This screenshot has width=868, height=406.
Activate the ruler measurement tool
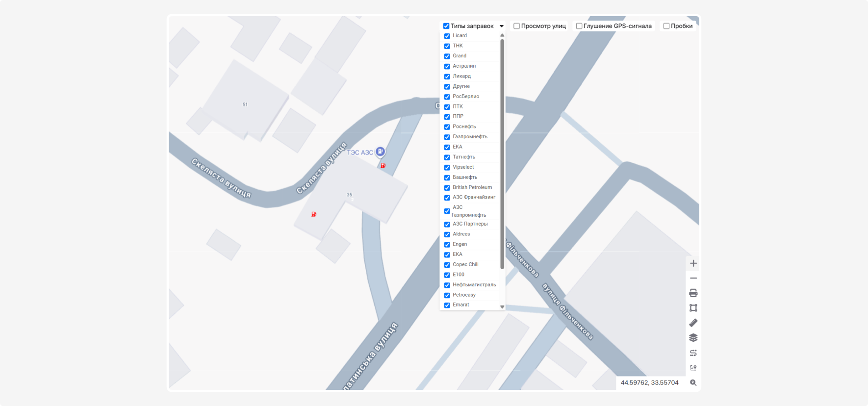(693, 323)
